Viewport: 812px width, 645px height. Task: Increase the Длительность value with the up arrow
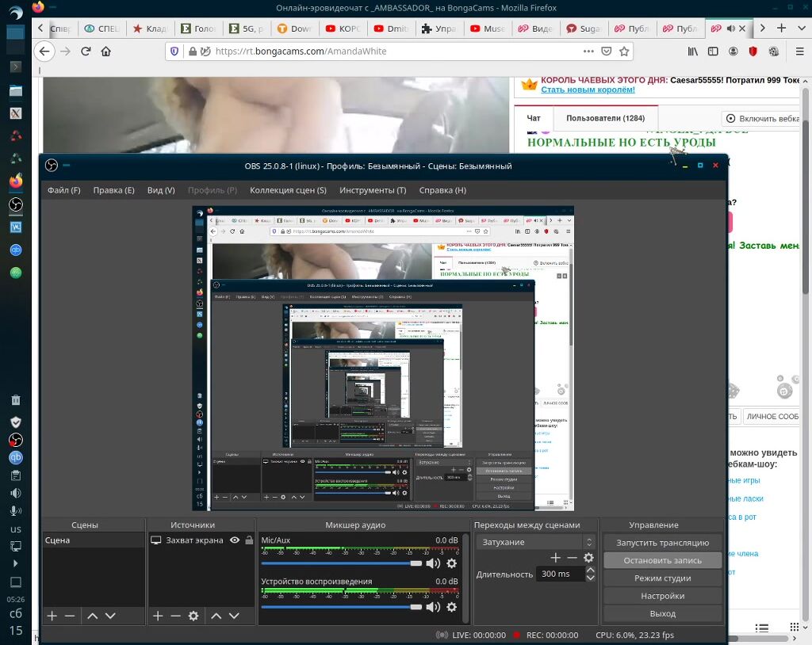(590, 570)
